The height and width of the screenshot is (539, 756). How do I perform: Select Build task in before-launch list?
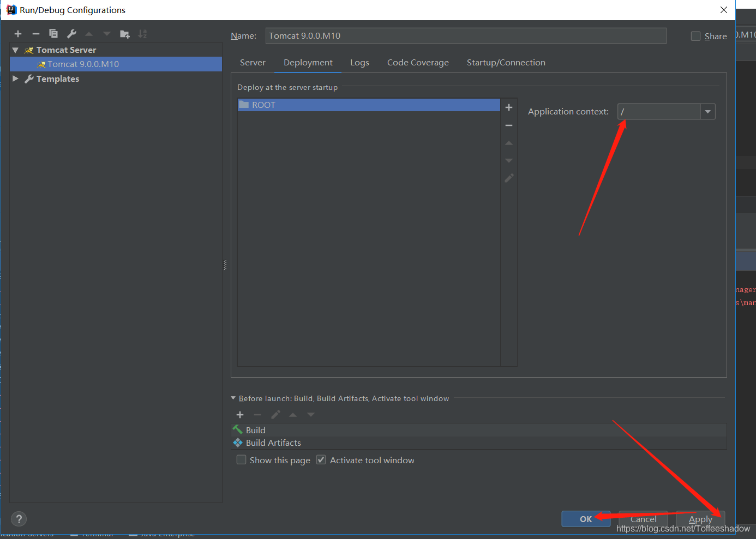(x=479, y=430)
